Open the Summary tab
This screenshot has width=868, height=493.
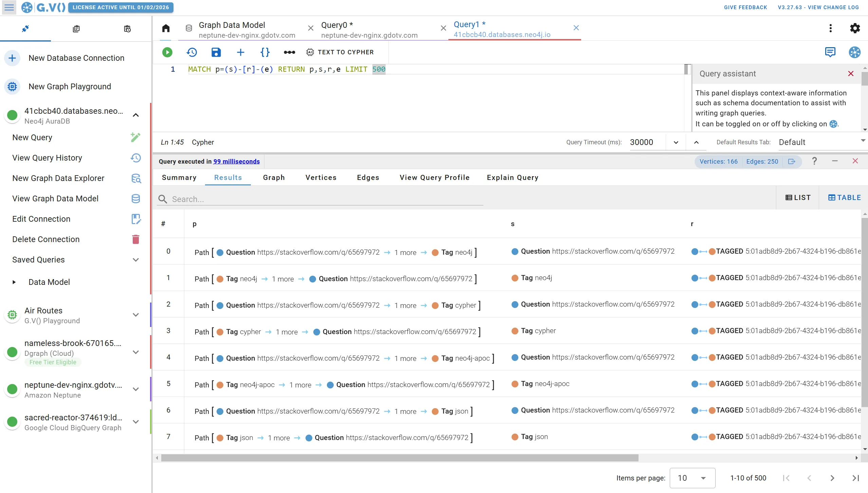tap(179, 178)
